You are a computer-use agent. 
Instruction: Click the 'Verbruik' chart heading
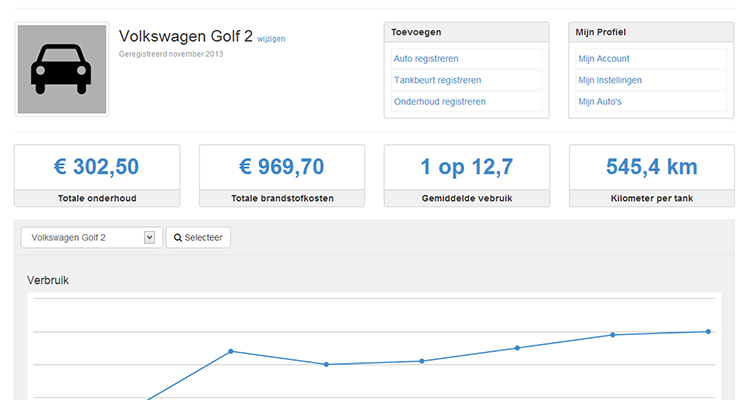47,280
